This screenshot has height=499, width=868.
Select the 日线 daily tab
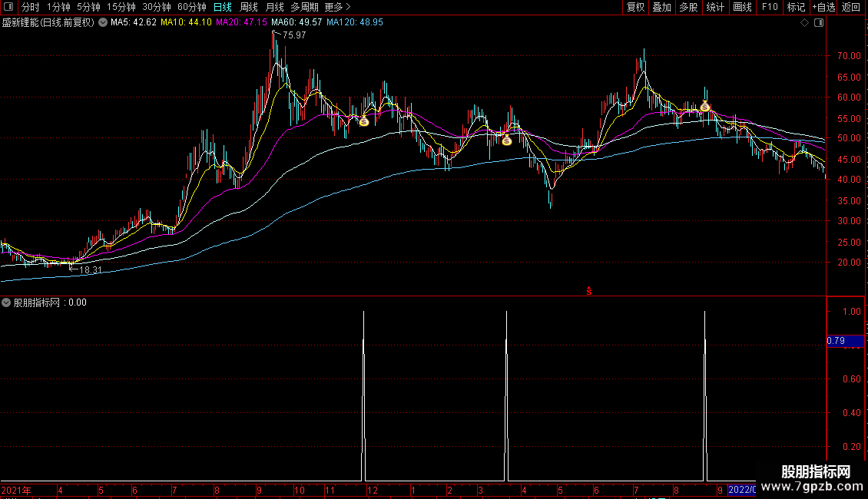tap(223, 7)
